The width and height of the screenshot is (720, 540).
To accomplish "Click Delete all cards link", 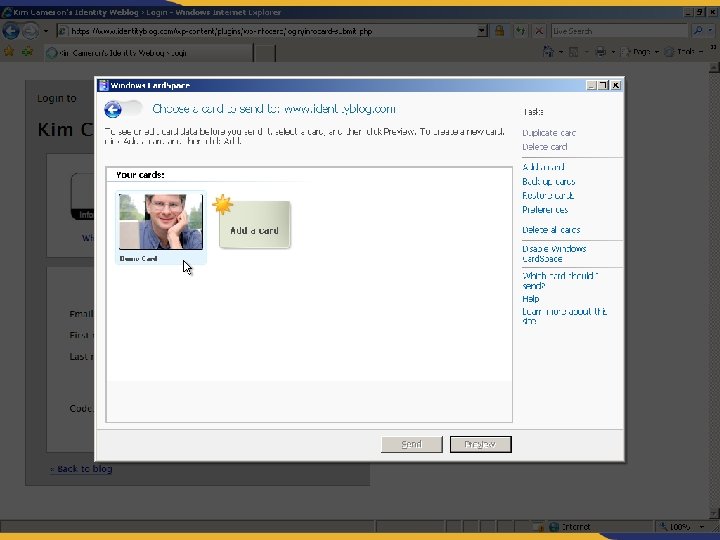I will point(551,230).
